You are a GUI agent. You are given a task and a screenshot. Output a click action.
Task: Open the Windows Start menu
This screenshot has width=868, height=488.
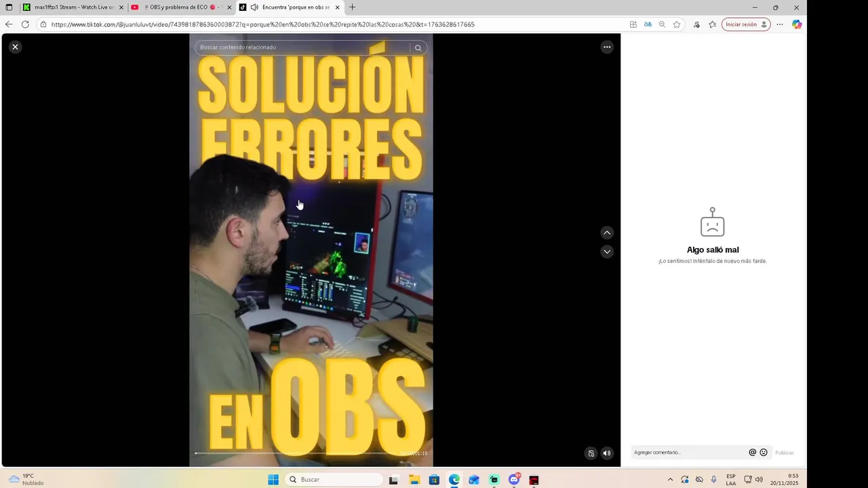pos(273,480)
